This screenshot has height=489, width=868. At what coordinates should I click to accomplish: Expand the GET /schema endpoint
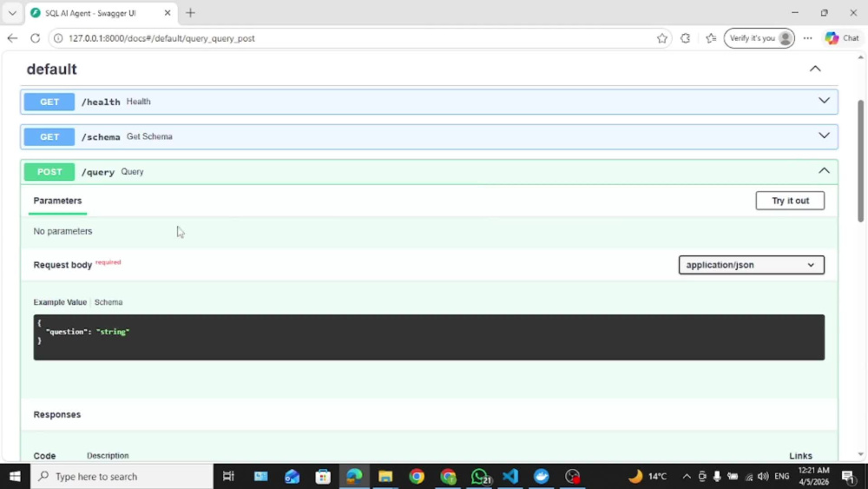824,135
